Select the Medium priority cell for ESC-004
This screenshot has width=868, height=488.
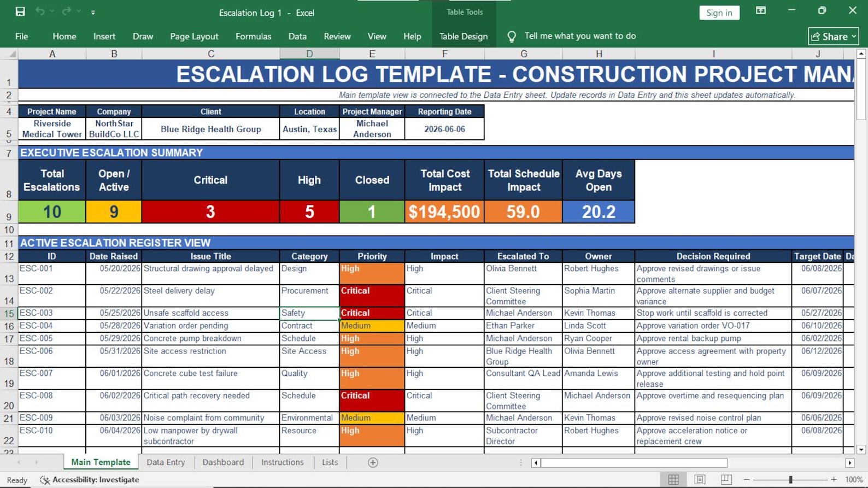[x=372, y=326]
